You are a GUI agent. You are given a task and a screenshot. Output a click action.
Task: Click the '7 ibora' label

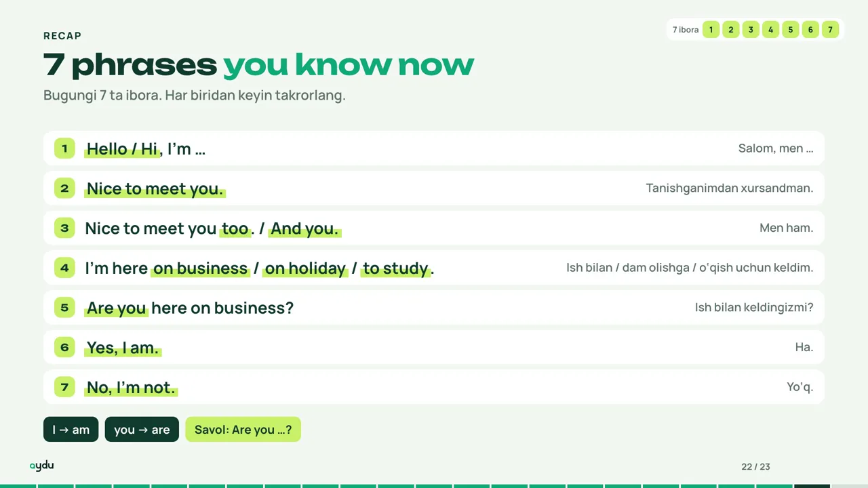(686, 30)
